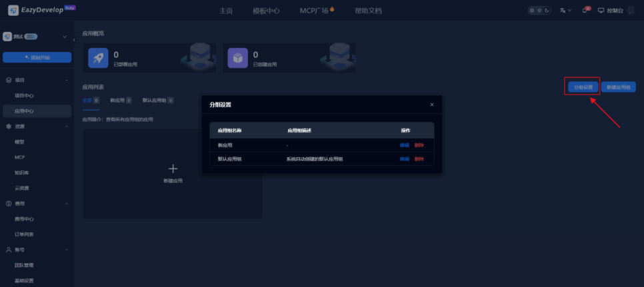Open 帮助文档 in top navigation
This screenshot has height=287, width=644.
point(369,11)
